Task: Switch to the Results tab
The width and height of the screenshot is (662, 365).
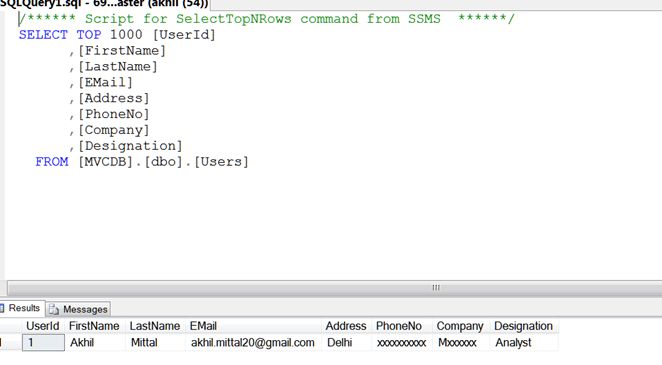Action: pos(21,308)
